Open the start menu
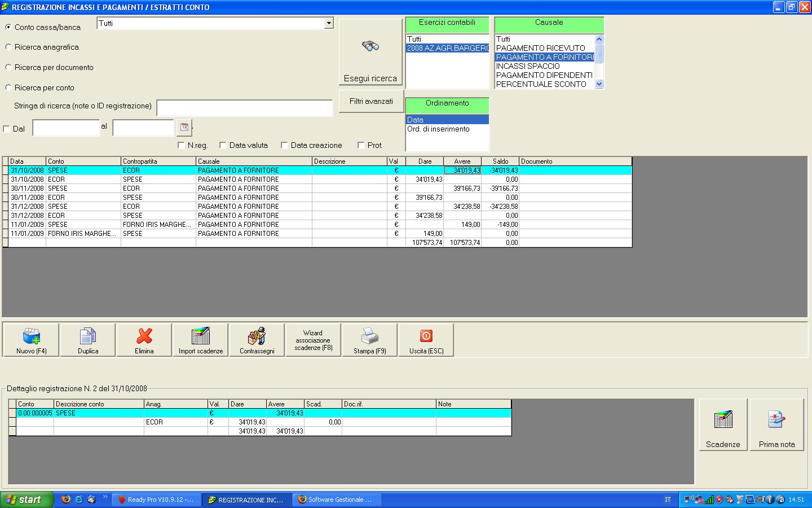Screen dimensions: 812x508 [x=27, y=500]
